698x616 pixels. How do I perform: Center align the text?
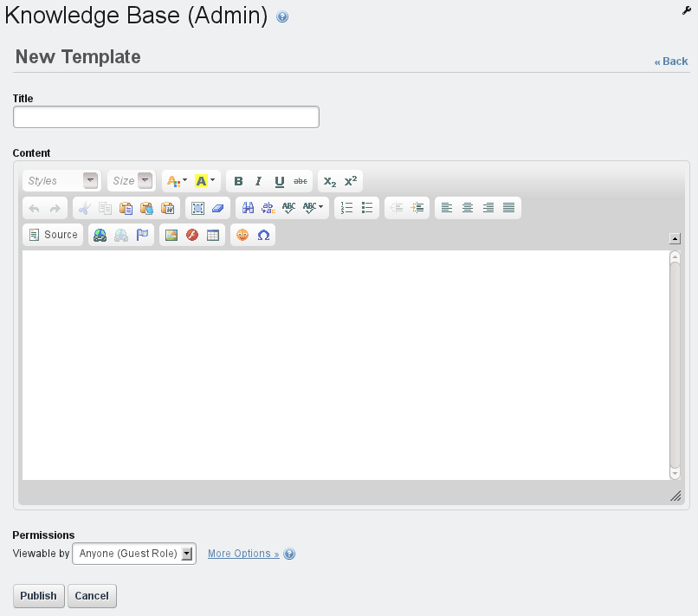point(468,208)
